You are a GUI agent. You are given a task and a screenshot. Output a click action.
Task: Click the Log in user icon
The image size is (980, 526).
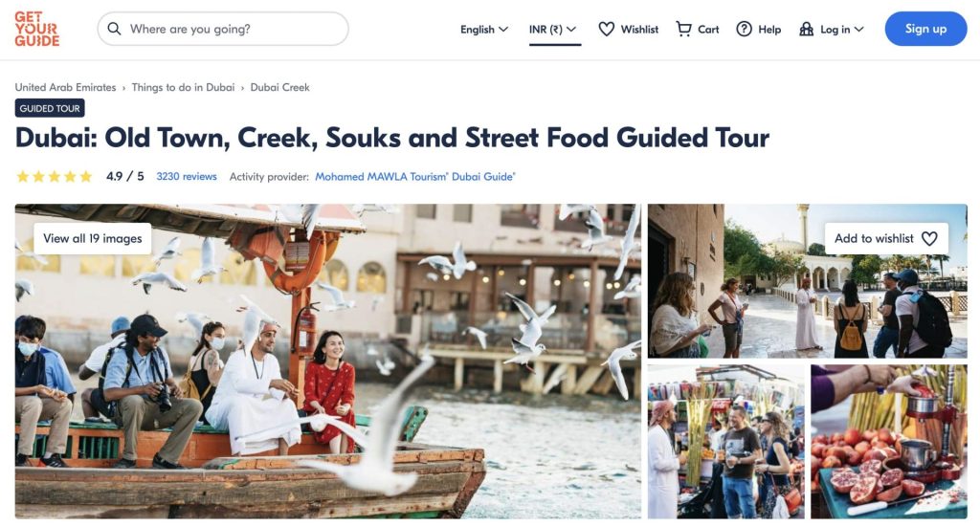click(x=807, y=29)
